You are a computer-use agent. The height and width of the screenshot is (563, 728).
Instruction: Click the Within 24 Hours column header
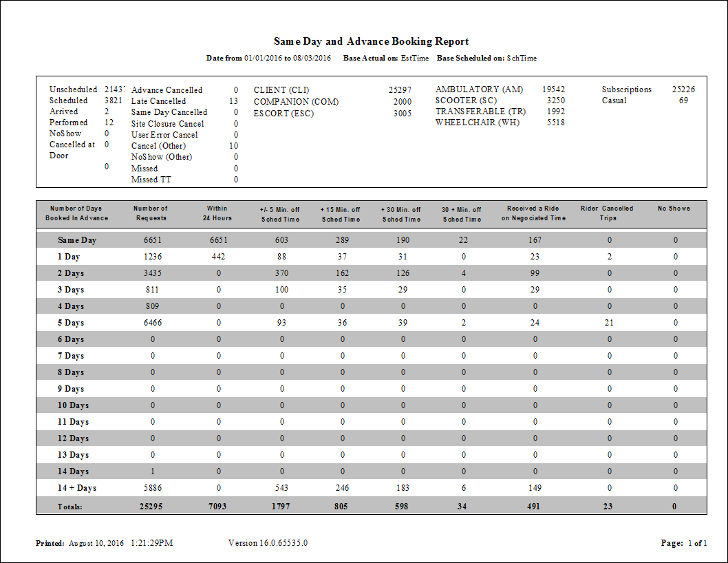point(217,213)
